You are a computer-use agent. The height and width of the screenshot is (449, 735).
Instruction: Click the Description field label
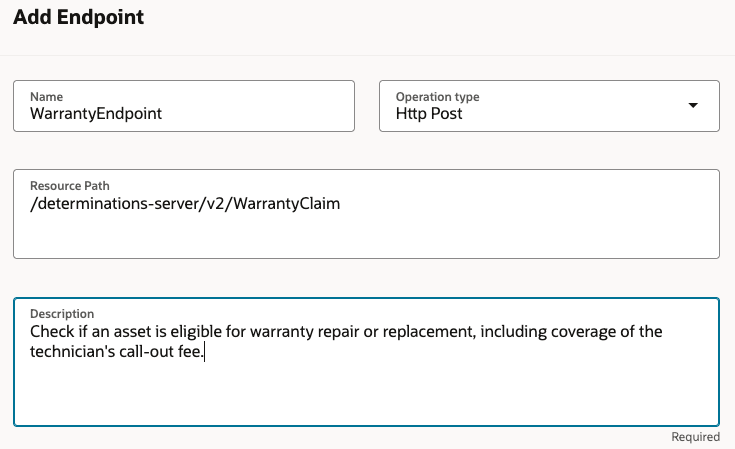click(x=62, y=314)
